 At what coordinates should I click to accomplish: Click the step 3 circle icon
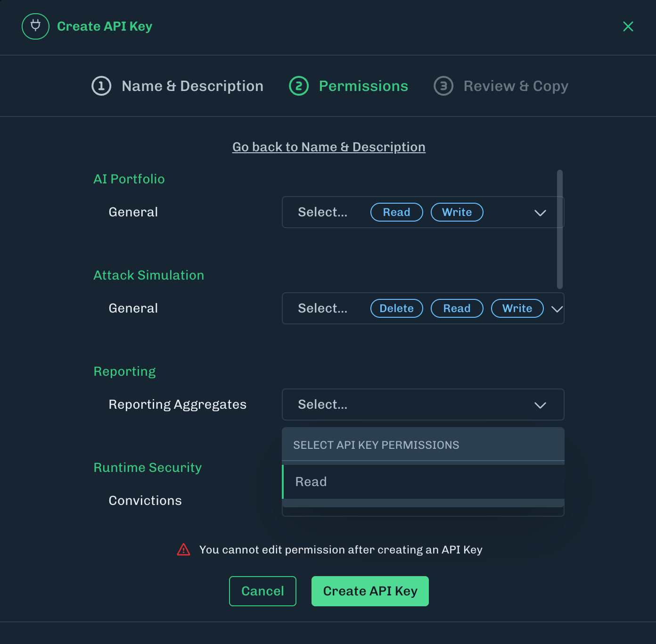coord(443,86)
